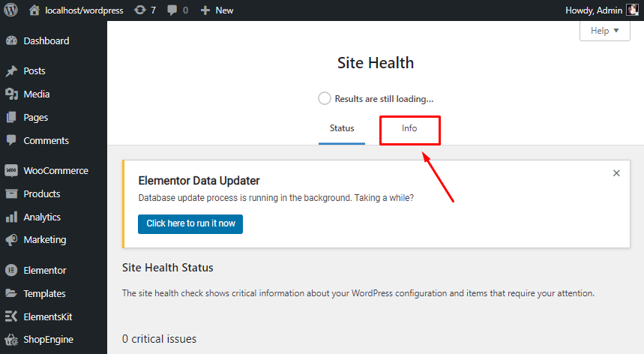Image resolution: width=644 pixels, height=354 pixels.
Task: Click the Admin avatar thumbnail
Action: click(633, 10)
